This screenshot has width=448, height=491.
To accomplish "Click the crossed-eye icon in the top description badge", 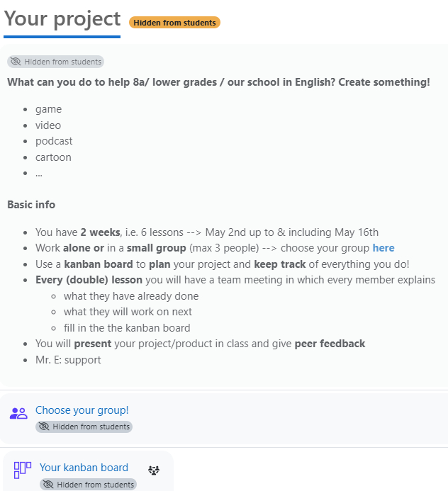I will [16, 62].
